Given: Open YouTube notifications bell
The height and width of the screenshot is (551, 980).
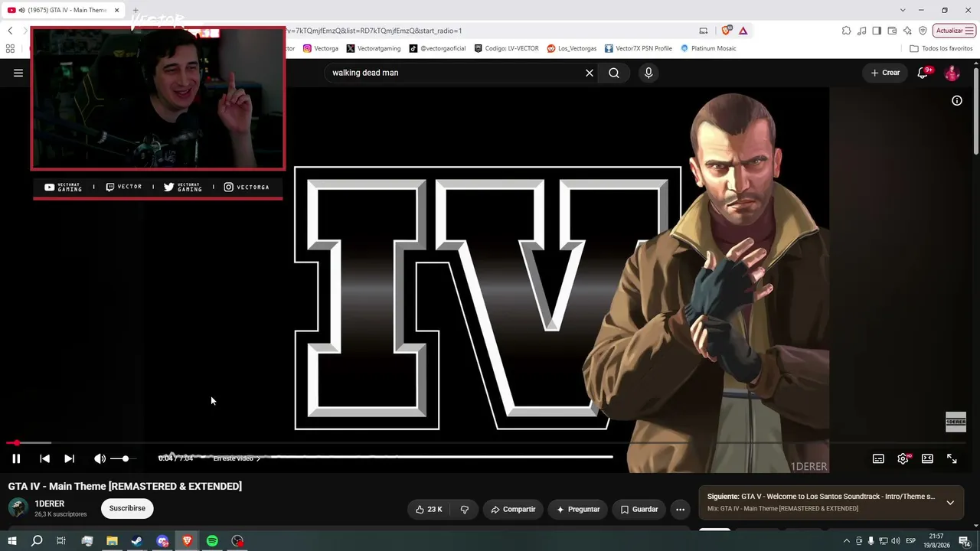Looking at the screenshot, I should coord(923,73).
